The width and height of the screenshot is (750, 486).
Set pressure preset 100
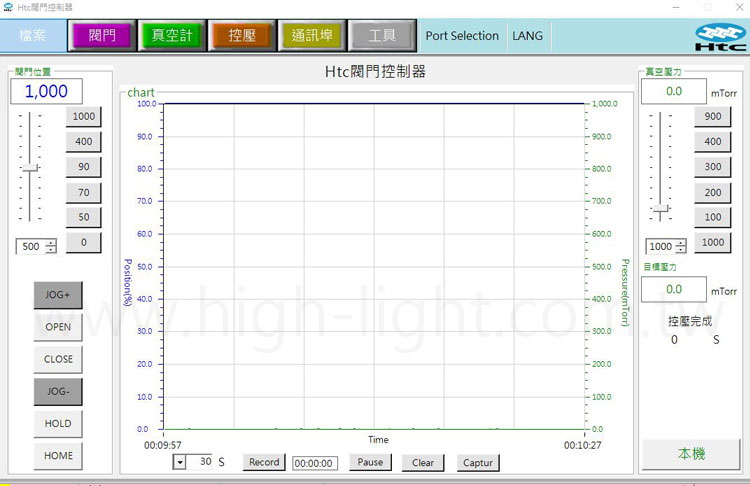pyautogui.click(x=713, y=217)
